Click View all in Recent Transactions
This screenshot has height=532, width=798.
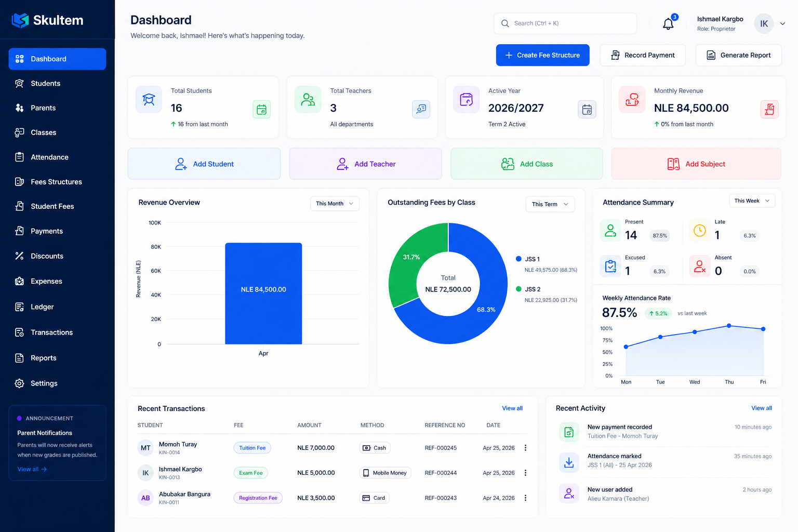pyautogui.click(x=512, y=408)
